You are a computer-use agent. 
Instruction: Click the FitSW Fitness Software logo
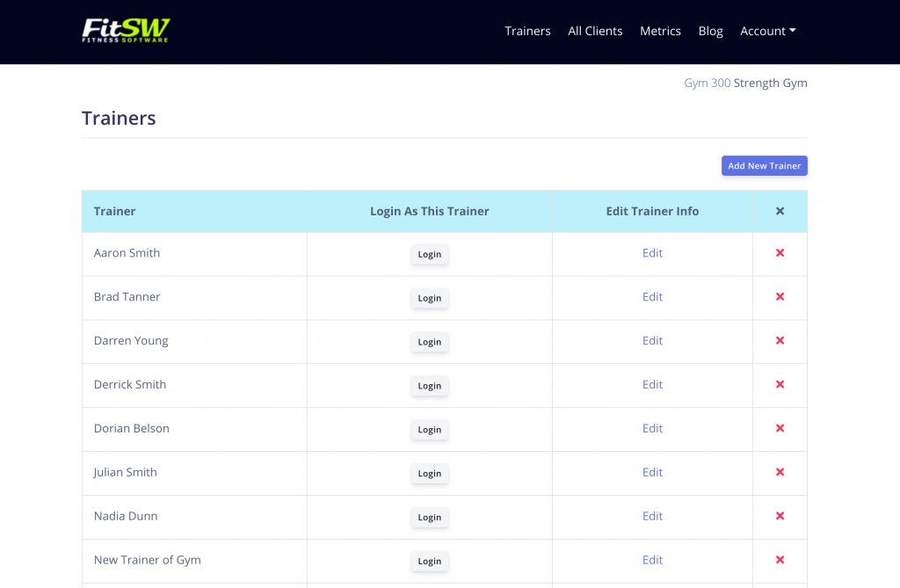pos(126,31)
